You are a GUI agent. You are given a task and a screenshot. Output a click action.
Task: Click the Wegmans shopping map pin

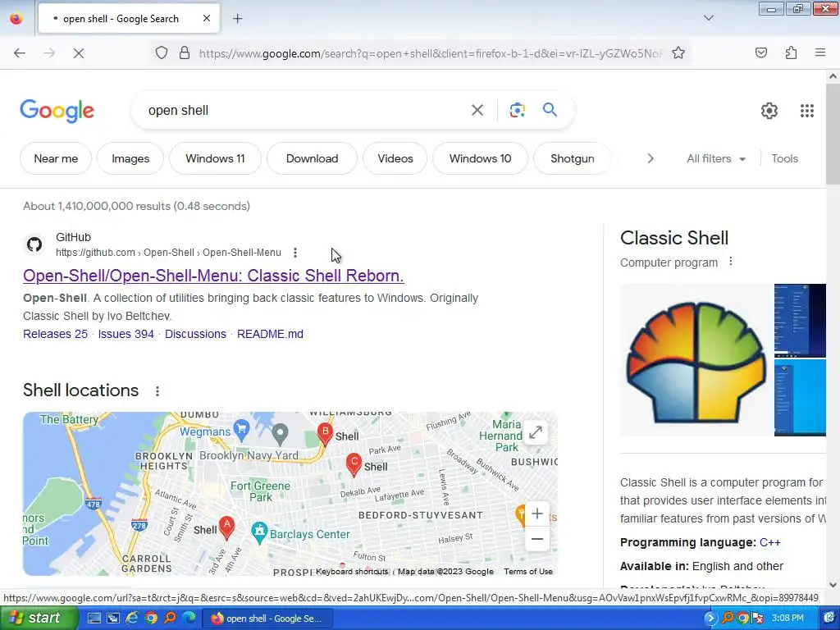coord(242,430)
